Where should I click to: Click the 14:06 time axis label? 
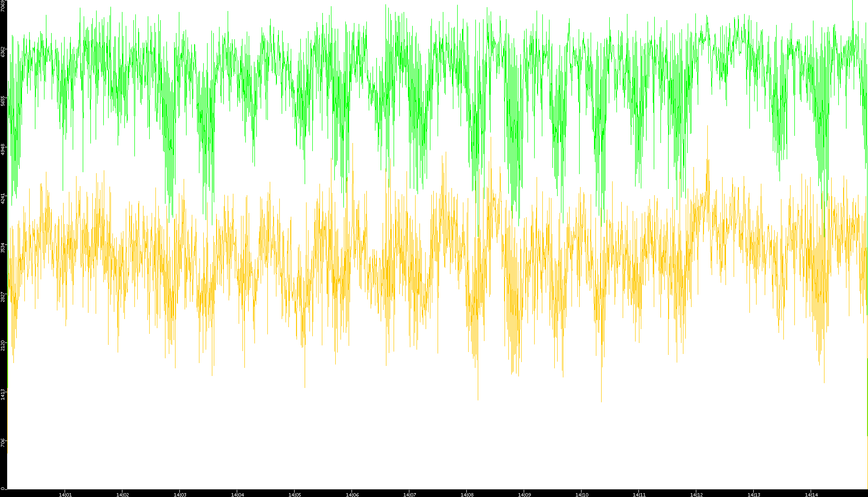(x=352, y=494)
